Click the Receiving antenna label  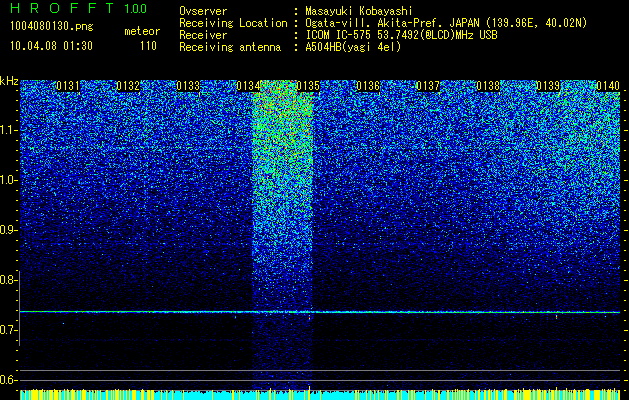tap(230, 47)
